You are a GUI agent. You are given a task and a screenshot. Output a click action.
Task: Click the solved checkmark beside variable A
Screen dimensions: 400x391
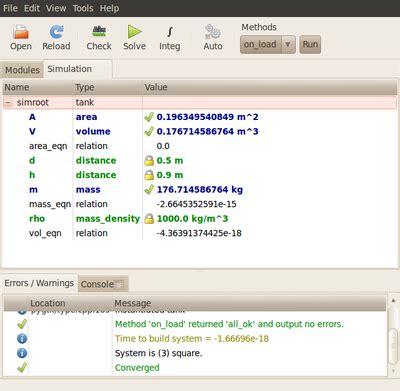(149, 117)
